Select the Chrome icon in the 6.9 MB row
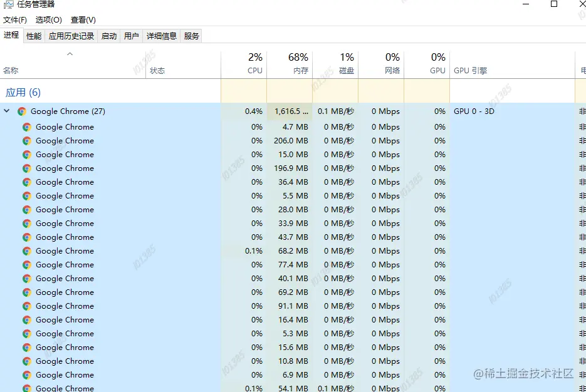Screen dimensions: 586x392 tap(26, 375)
